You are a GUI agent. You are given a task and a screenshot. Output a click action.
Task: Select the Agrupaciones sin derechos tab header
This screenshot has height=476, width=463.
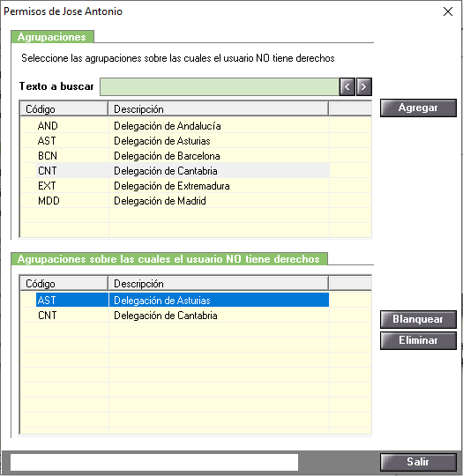169,259
